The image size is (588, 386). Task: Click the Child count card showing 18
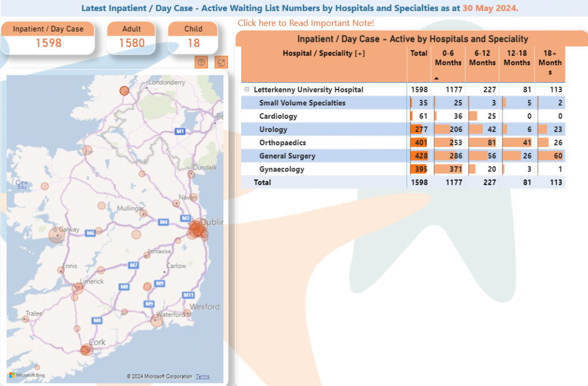[x=193, y=37]
